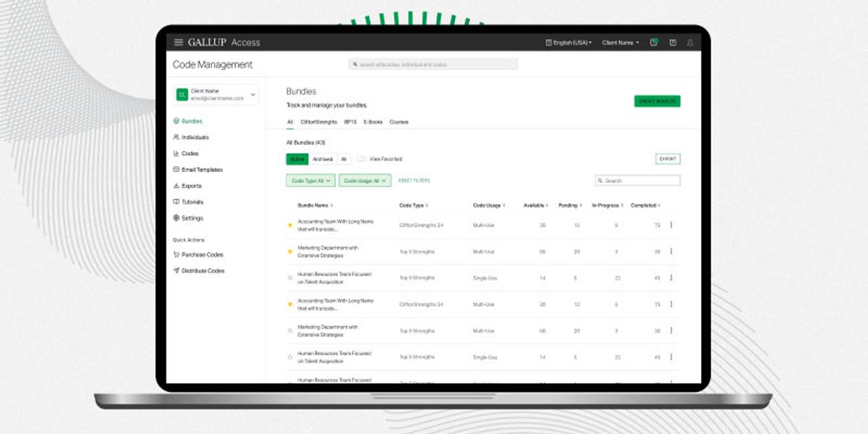Screen dimensions: 868x434
Task: Show Active bundles filter
Action: [x=297, y=159]
